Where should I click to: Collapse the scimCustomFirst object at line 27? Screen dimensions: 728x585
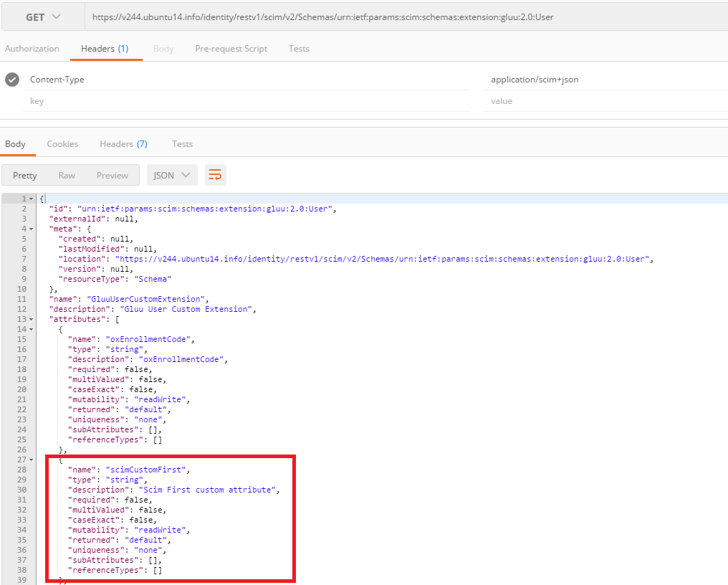click(x=31, y=460)
